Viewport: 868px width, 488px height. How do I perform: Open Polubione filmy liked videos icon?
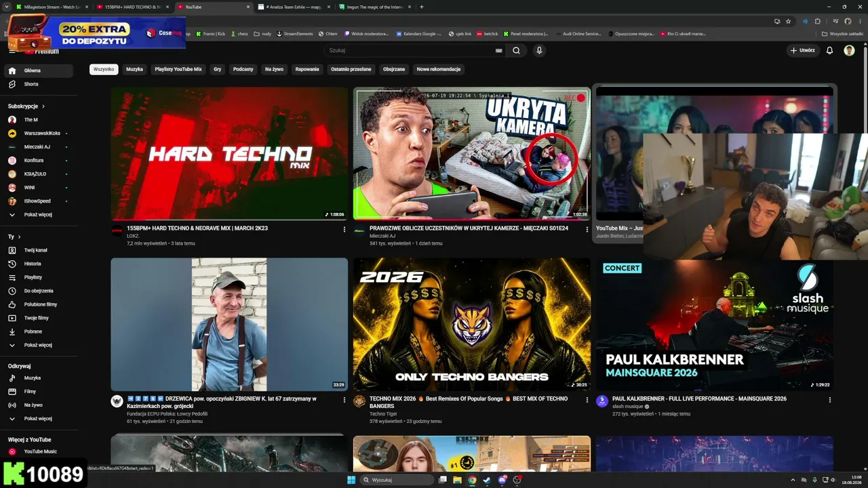click(12, 304)
